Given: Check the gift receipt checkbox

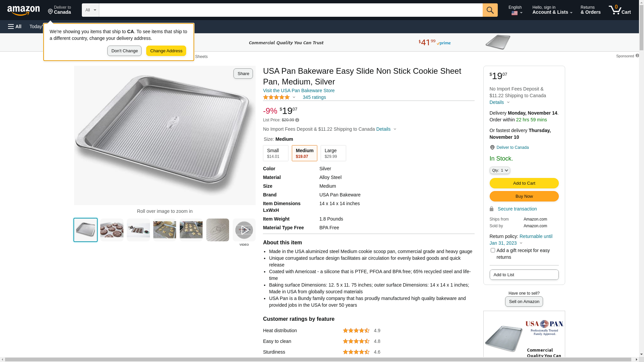Looking at the screenshot, I should (493, 250).
